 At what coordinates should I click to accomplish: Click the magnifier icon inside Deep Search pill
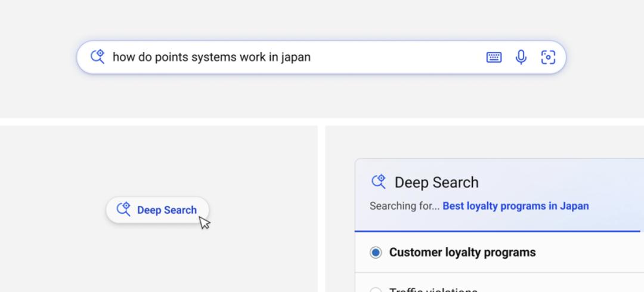(x=123, y=209)
